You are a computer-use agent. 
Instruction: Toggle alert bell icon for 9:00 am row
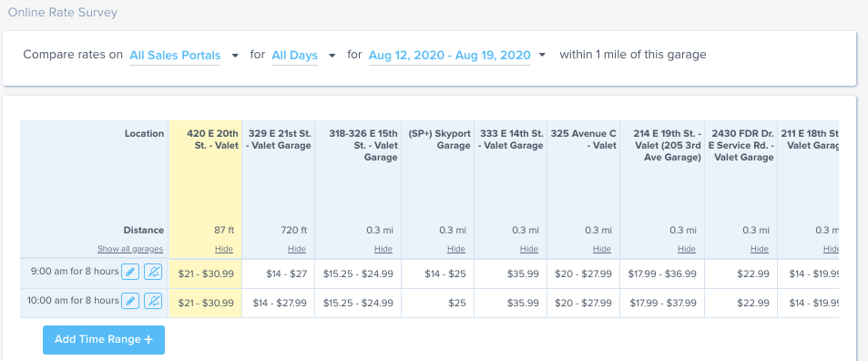click(153, 272)
